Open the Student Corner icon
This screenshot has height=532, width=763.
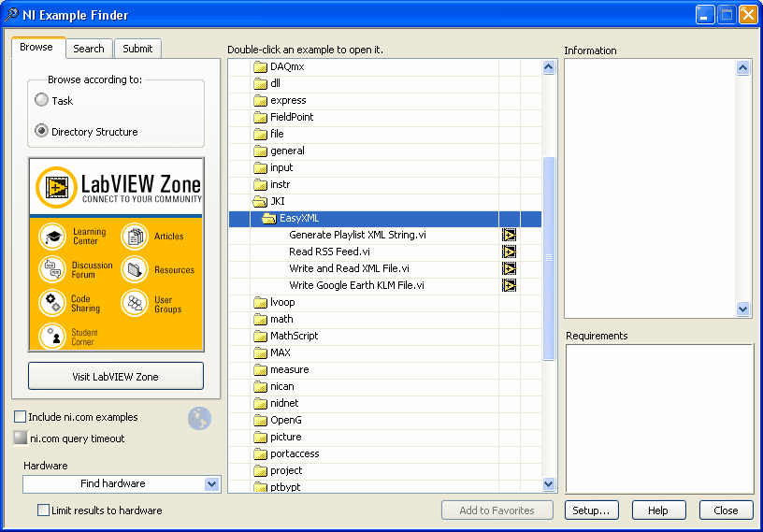pyautogui.click(x=52, y=336)
